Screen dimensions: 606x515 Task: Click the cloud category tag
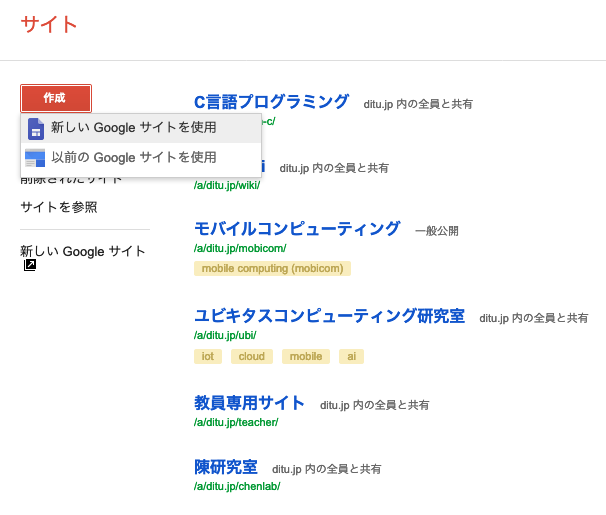point(252,356)
